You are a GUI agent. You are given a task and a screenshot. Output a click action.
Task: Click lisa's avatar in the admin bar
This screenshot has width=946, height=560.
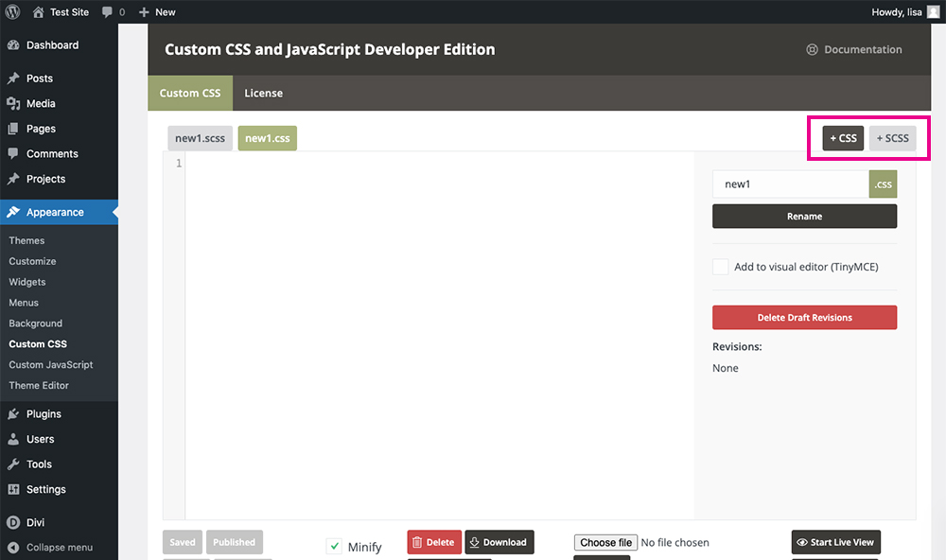pos(933,12)
